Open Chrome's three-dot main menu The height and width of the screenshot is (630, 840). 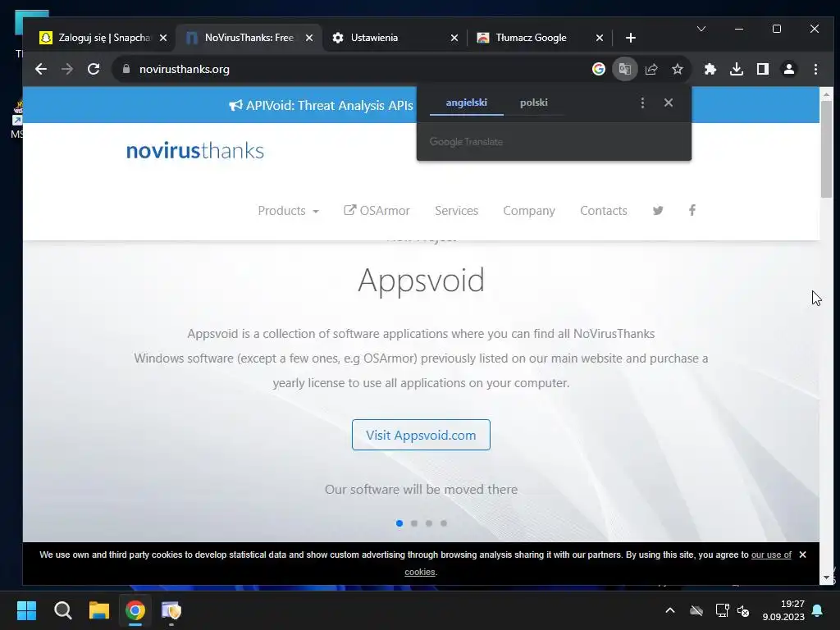(815, 69)
